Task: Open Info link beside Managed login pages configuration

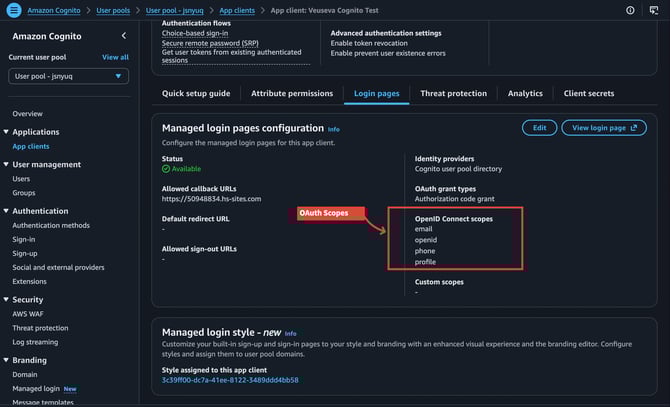Action: click(334, 129)
